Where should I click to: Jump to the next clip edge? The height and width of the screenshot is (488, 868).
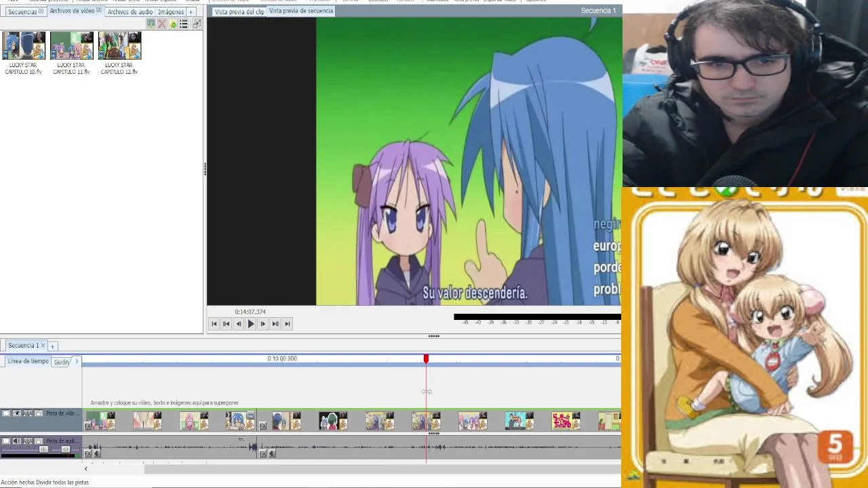click(275, 324)
